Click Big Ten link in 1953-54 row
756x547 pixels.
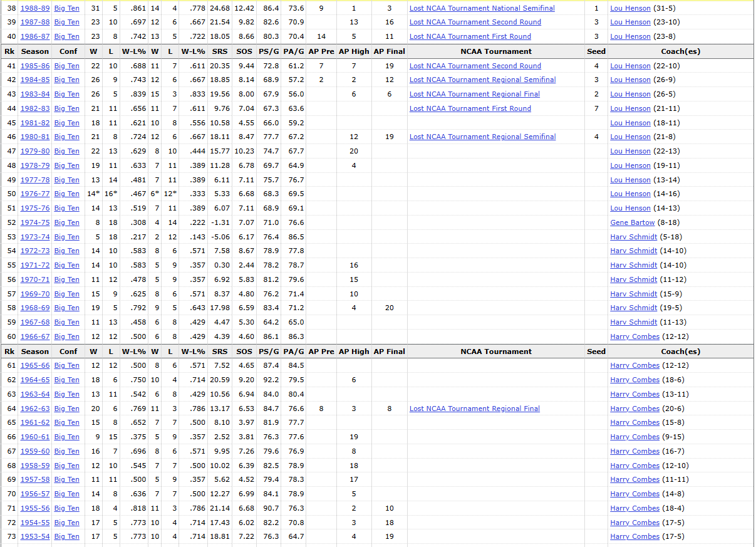coord(66,536)
